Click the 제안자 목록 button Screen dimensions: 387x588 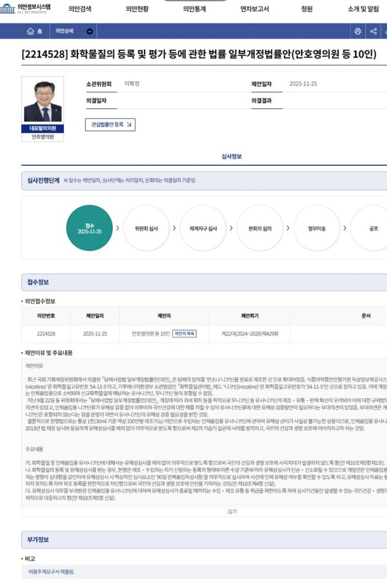click(x=184, y=334)
